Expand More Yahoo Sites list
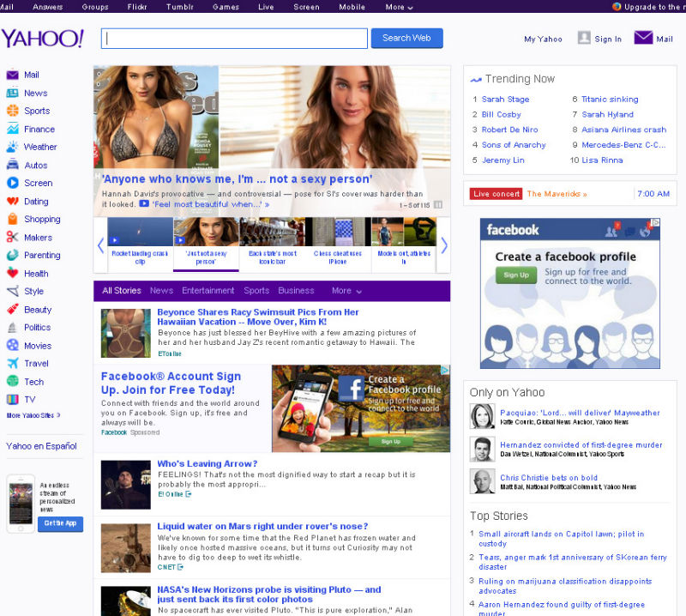The height and width of the screenshot is (616, 686). (x=33, y=415)
